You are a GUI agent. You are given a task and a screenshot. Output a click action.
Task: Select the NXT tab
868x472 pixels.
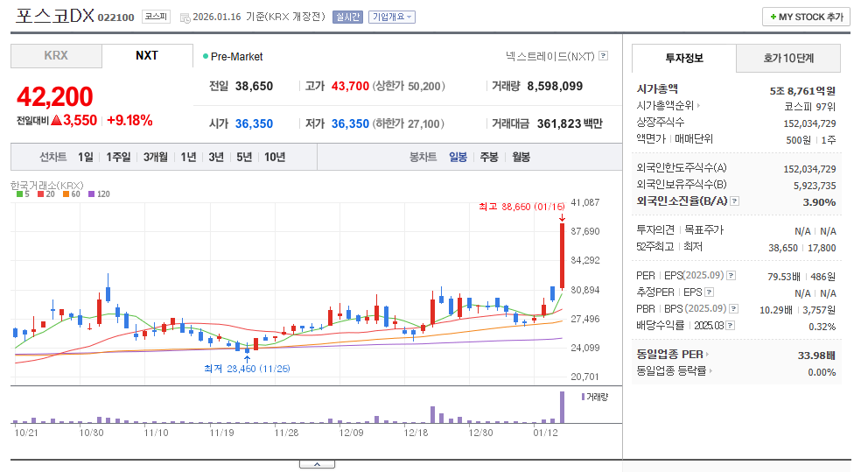click(x=147, y=56)
